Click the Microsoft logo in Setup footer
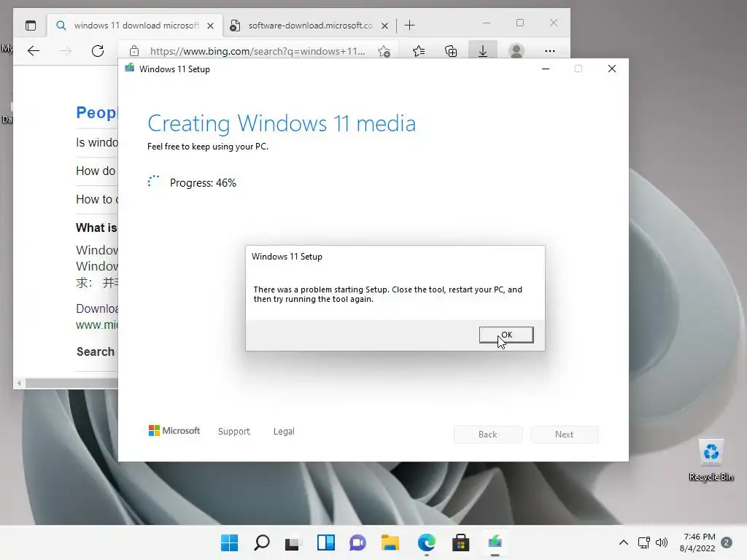The height and width of the screenshot is (560, 747). pyautogui.click(x=174, y=430)
